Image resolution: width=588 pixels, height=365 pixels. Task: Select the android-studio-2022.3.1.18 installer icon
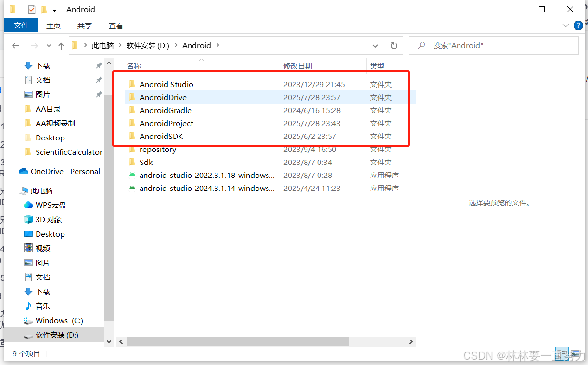(132, 175)
